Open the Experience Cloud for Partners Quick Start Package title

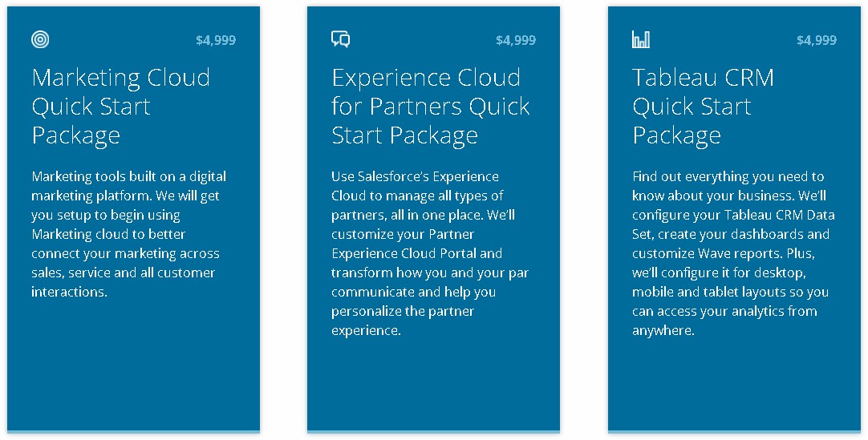(x=431, y=106)
